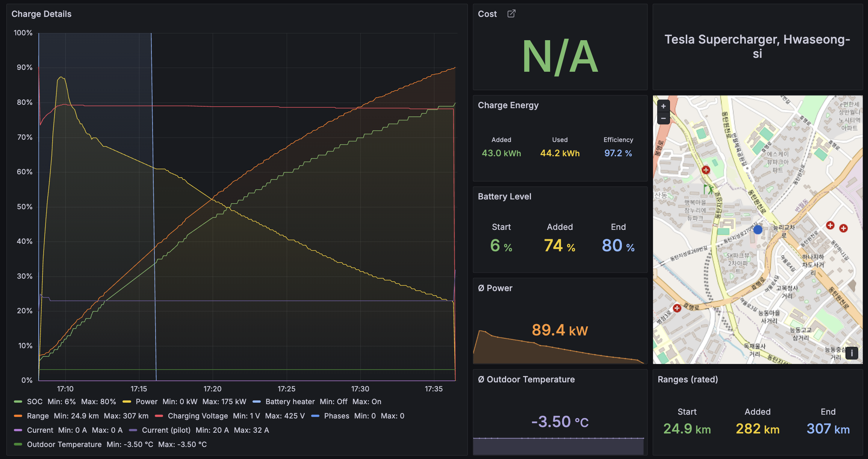Open Ranges (rated) panel title menu
Viewport: 868px width, 459px height.
[x=688, y=379]
